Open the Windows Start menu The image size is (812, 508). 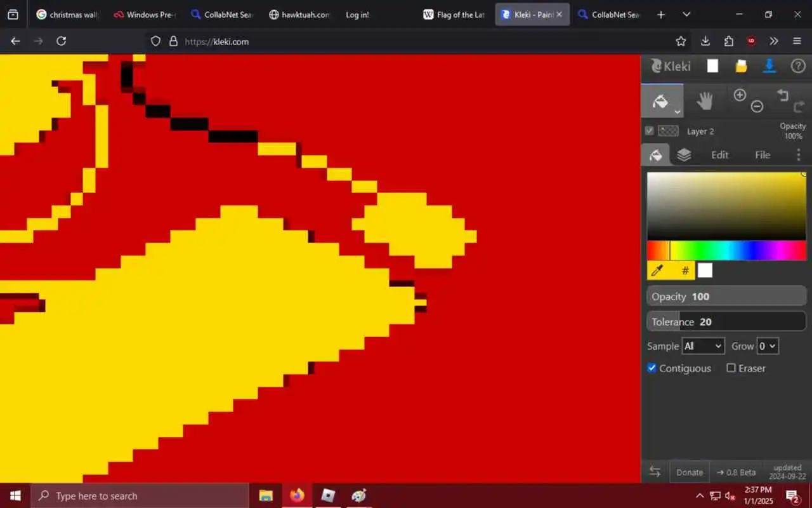pyautogui.click(x=15, y=496)
